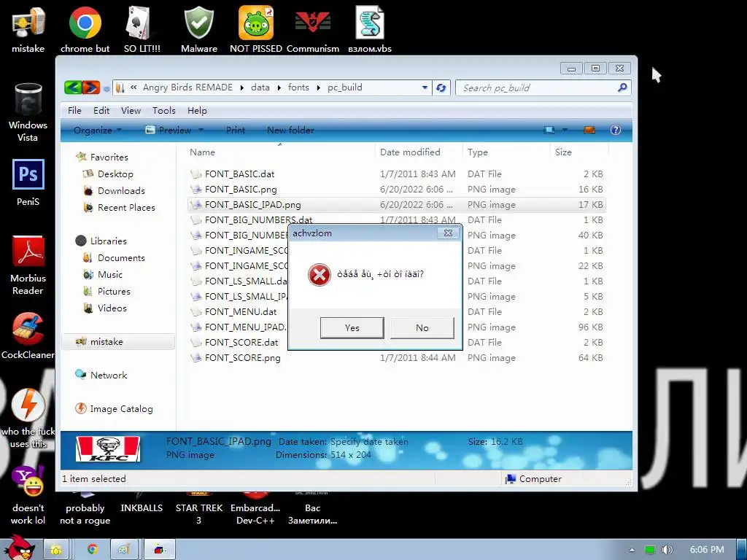Open the view options dropdown arrow

[565, 130]
